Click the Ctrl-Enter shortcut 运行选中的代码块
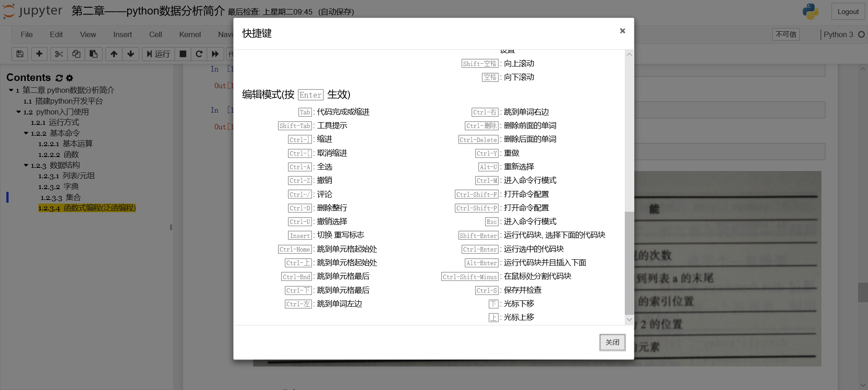Image resolution: width=868 pixels, height=390 pixels. pyautogui.click(x=513, y=249)
